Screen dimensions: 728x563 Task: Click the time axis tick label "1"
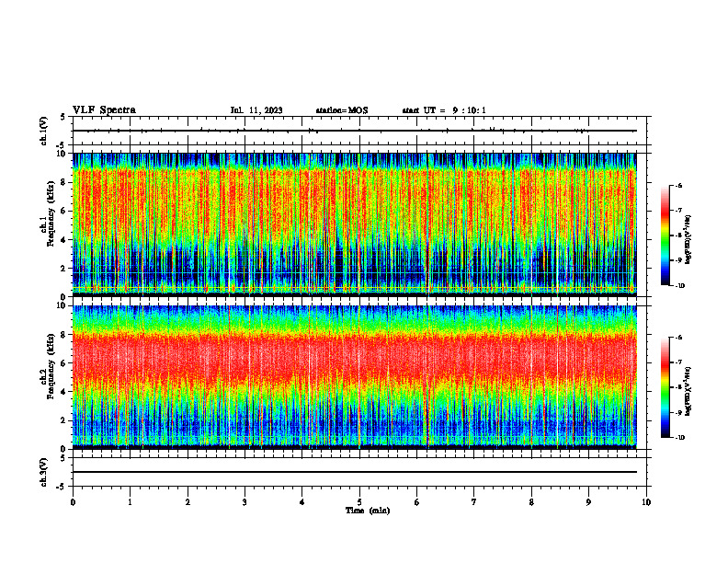(x=130, y=502)
